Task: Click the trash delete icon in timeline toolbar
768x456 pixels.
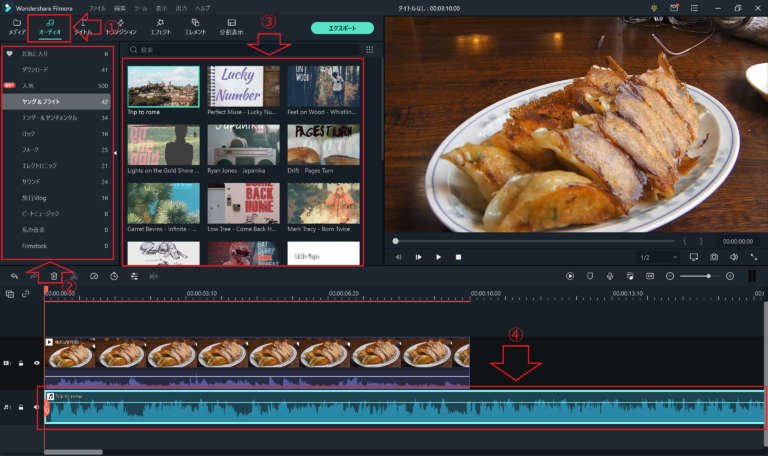Action: (x=53, y=276)
